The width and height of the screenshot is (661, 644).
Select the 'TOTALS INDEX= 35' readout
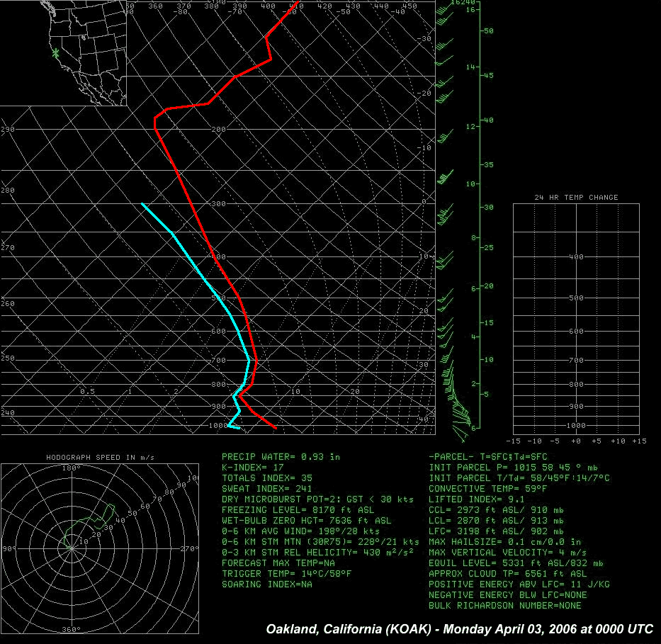click(267, 478)
